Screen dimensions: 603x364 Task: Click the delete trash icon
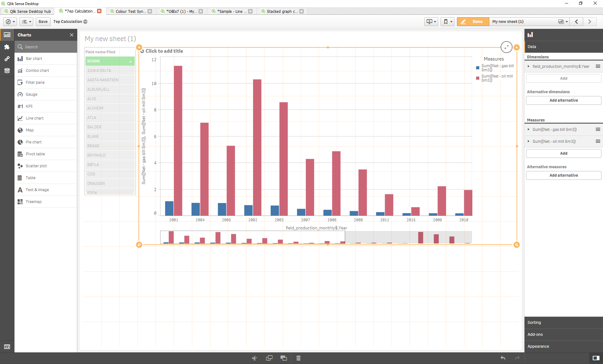click(298, 358)
